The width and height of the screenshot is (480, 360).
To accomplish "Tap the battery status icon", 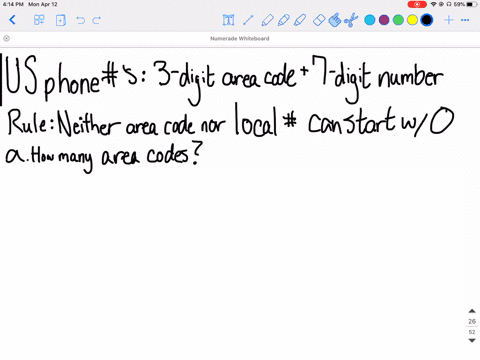I will pyautogui.click(x=472, y=4).
